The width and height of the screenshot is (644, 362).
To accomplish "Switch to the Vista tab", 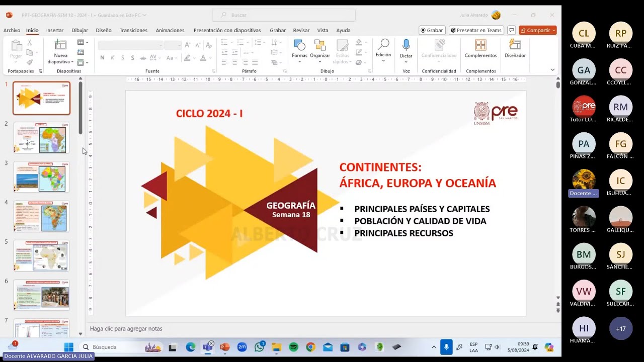I will point(323,30).
